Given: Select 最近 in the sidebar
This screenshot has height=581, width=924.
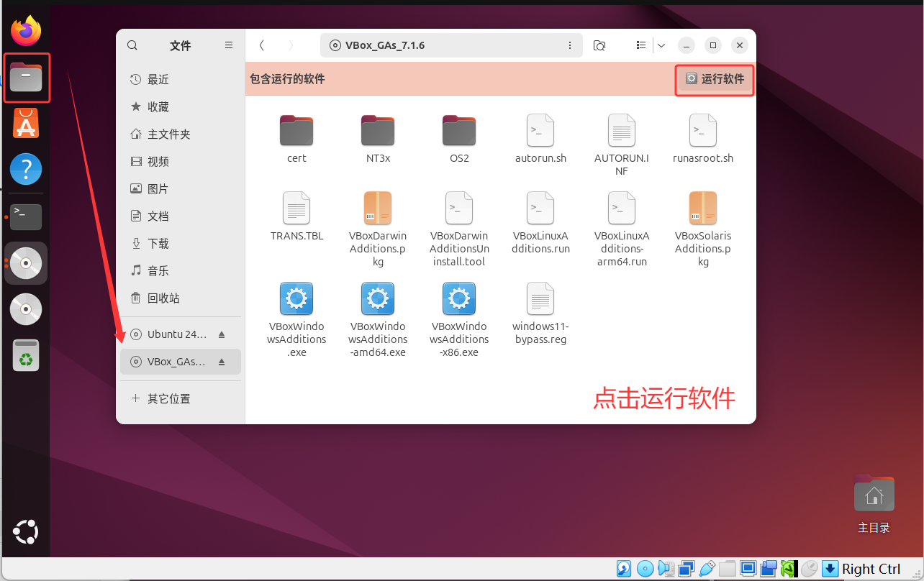Looking at the screenshot, I should point(180,79).
